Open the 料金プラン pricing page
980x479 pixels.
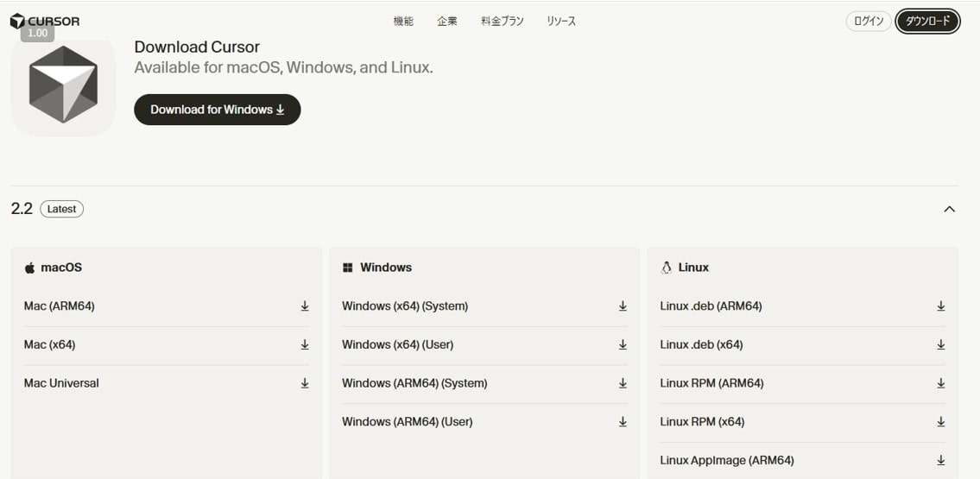[503, 22]
